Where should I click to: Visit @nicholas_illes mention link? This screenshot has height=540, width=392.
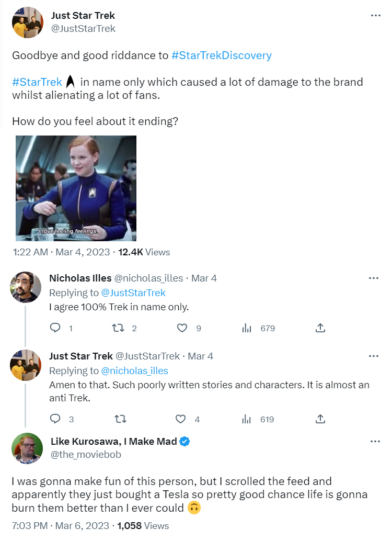[x=134, y=371]
